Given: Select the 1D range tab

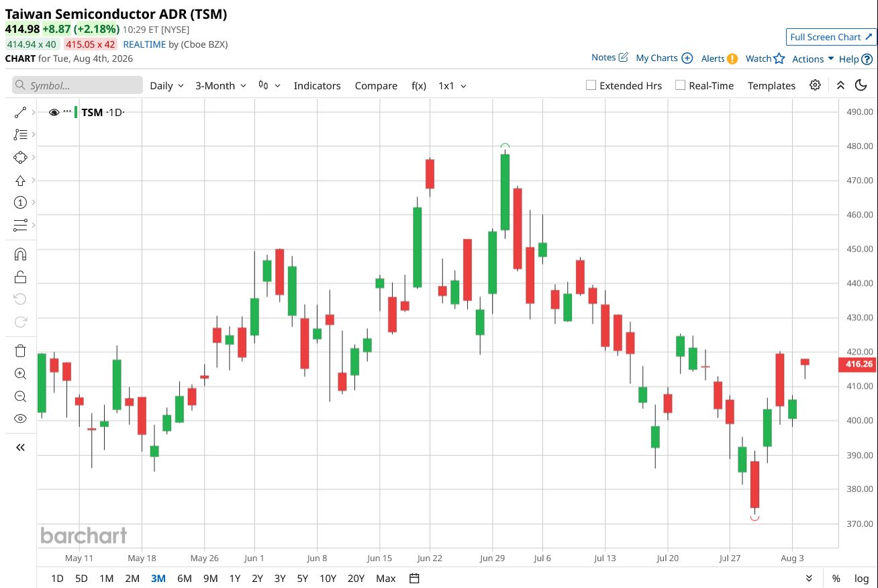Looking at the screenshot, I should point(58,579).
